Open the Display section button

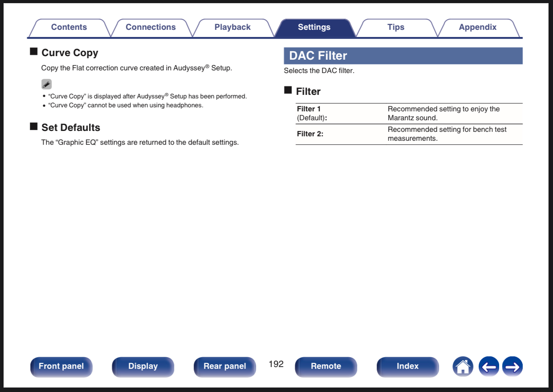(x=143, y=367)
